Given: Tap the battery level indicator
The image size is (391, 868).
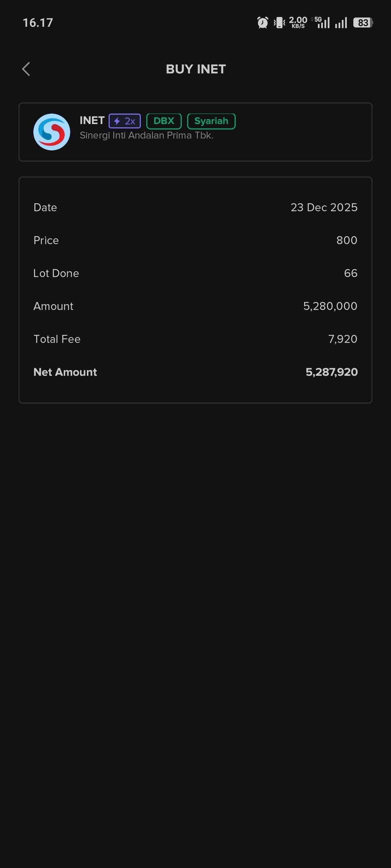Looking at the screenshot, I should click(363, 23).
